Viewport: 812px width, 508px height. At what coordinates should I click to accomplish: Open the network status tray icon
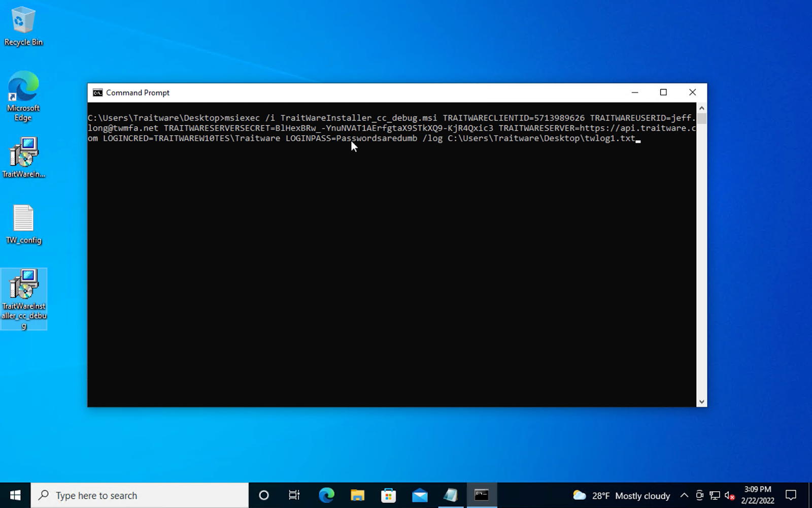click(x=715, y=495)
